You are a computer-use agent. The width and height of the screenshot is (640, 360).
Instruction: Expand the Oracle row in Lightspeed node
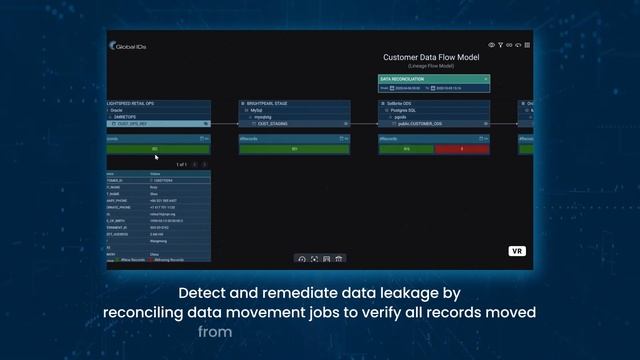[159, 110]
